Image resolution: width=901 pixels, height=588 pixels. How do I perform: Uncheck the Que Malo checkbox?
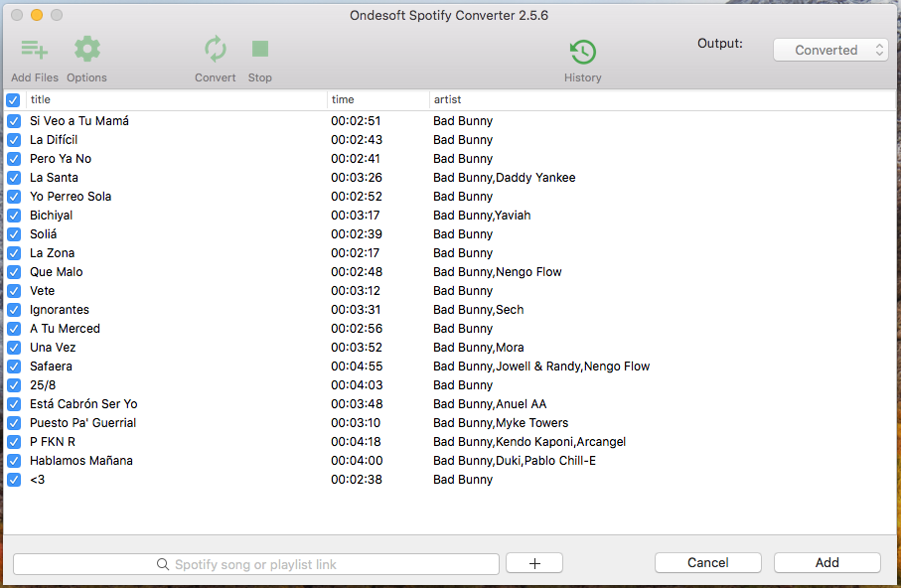[x=14, y=272]
